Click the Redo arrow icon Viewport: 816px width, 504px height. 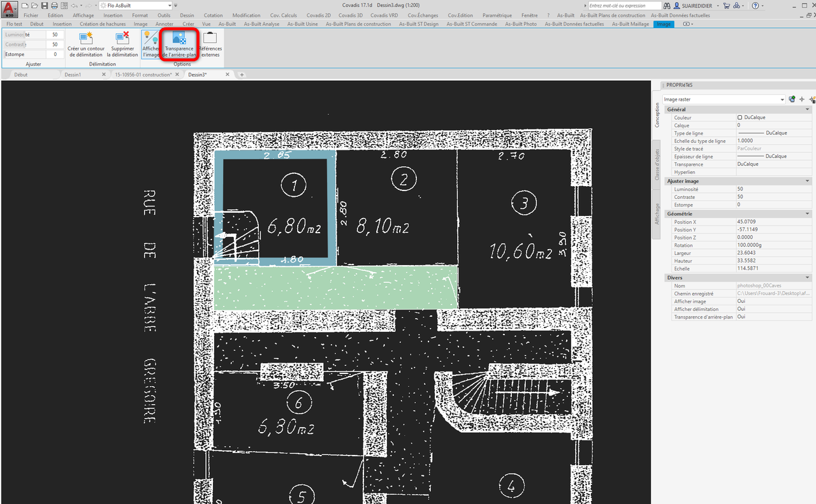(89, 6)
